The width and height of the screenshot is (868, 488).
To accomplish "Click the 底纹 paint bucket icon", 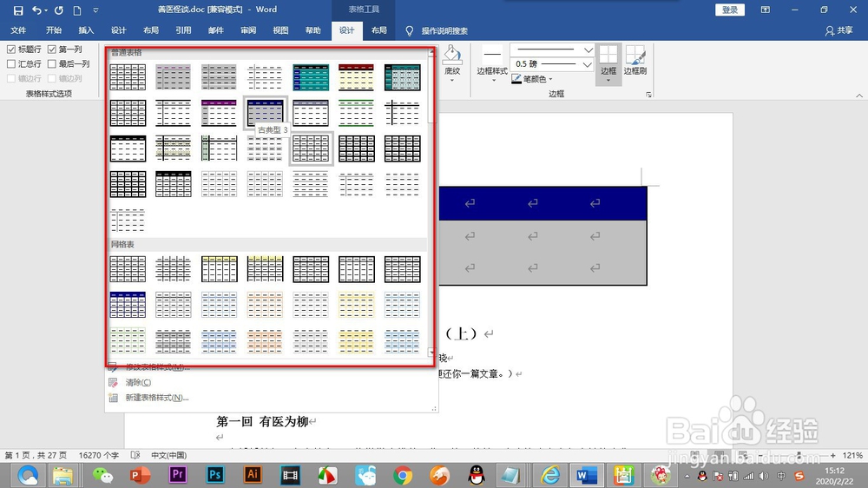I will click(452, 55).
